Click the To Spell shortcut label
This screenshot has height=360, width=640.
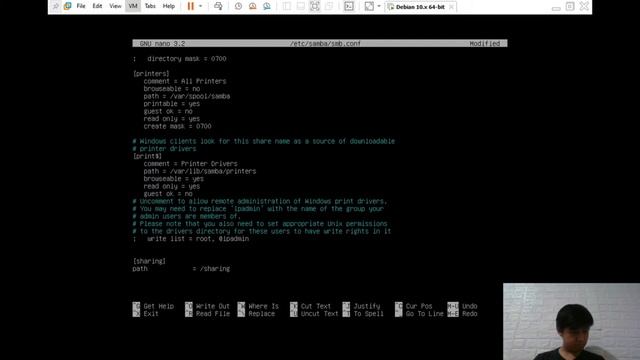pyautogui.click(x=368, y=314)
